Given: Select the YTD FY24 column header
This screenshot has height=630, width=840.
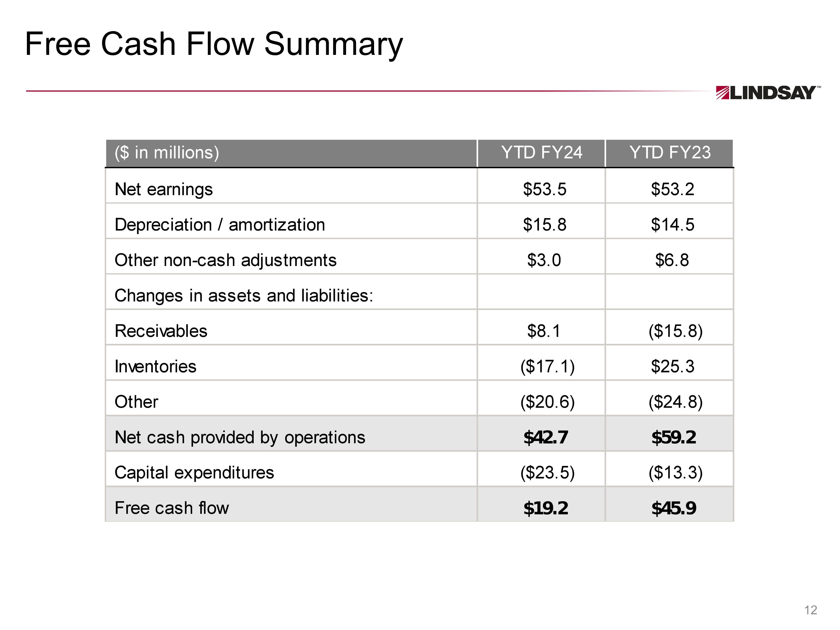Looking at the screenshot, I should [x=541, y=153].
